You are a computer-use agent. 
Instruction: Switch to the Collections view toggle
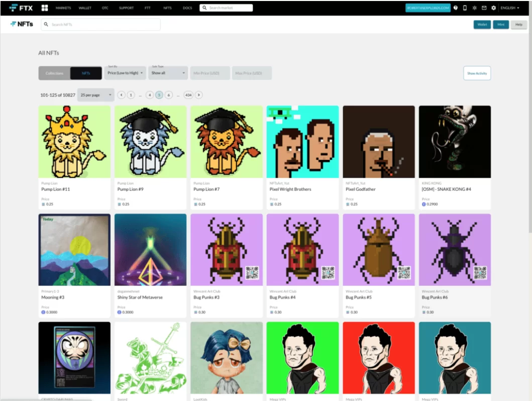[x=54, y=73]
